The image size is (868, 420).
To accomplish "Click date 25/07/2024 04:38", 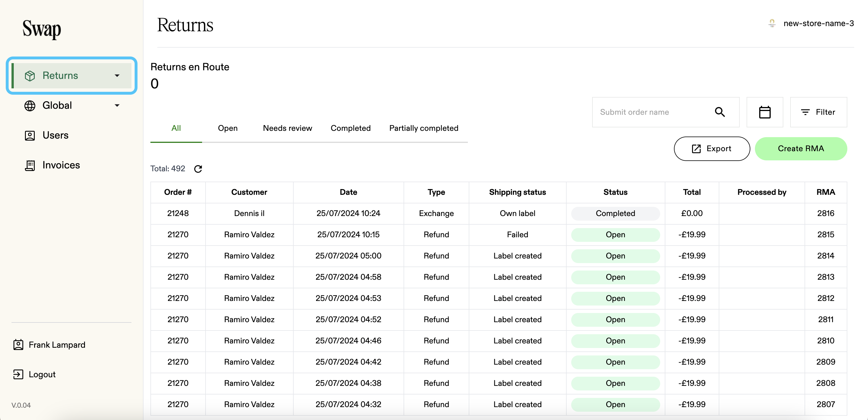I will (348, 383).
